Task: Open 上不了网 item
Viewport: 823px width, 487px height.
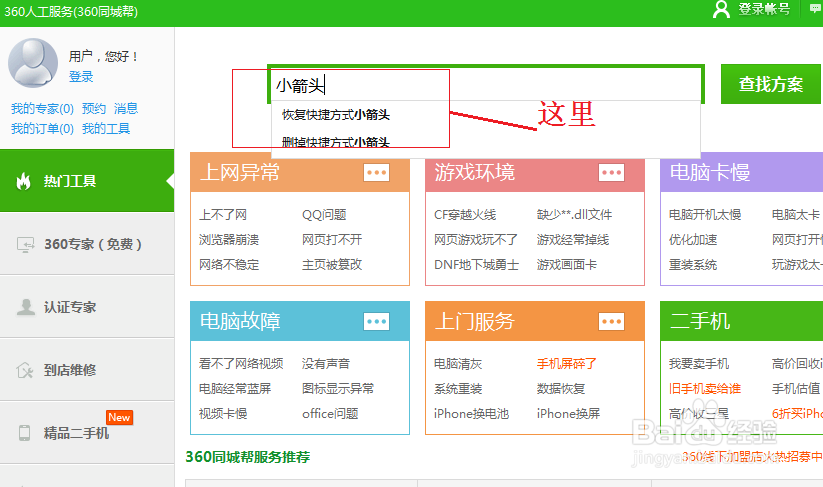Action: pyautogui.click(x=223, y=215)
